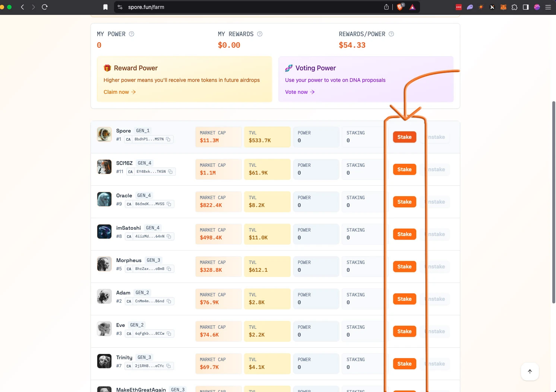Open the red extension icon in the toolbar

pos(459,7)
